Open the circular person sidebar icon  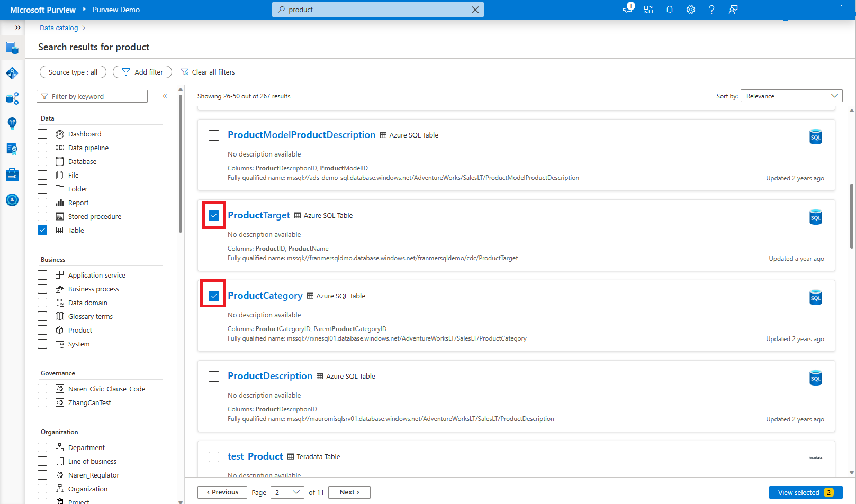(12, 200)
